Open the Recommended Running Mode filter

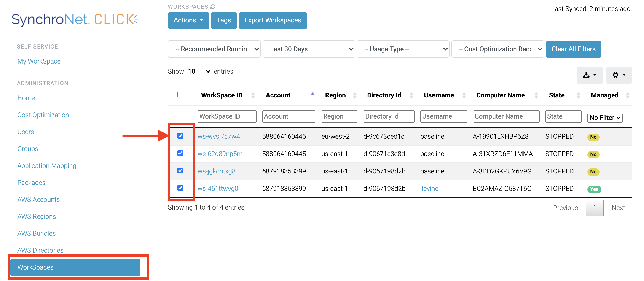214,49
